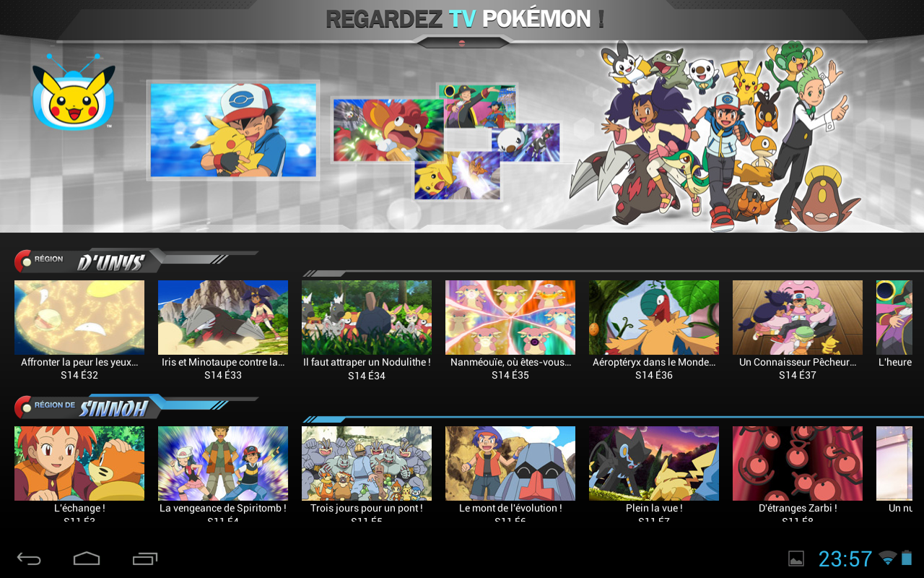This screenshot has height=578, width=924.
Task: Open the featured Ash and Pikachu video
Action: (233, 130)
